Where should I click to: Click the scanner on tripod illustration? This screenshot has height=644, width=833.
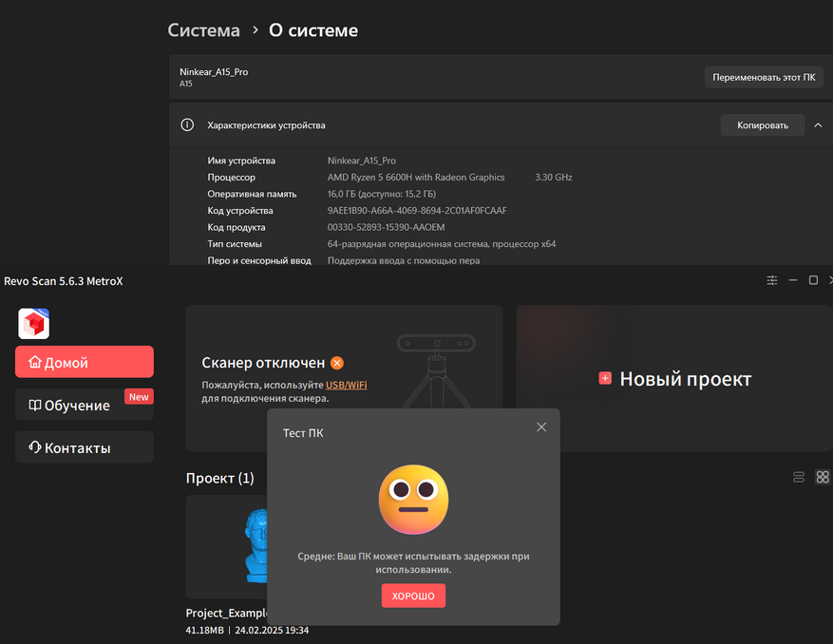tap(436, 370)
